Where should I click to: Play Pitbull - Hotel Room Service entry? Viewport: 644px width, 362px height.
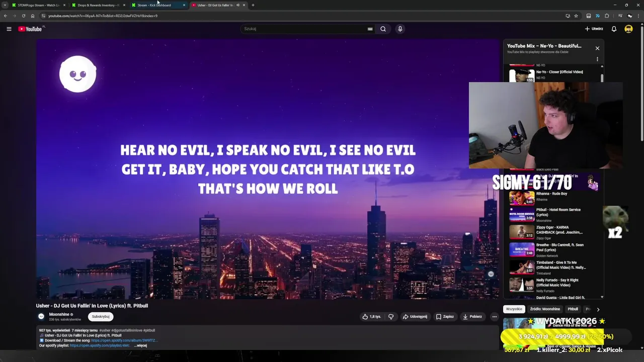(553, 215)
